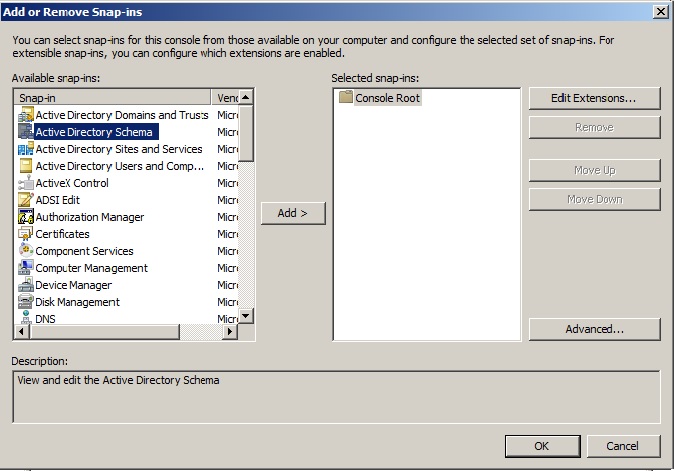
Task: Click the horizontal scrollbar thumb
Action: coord(104,332)
